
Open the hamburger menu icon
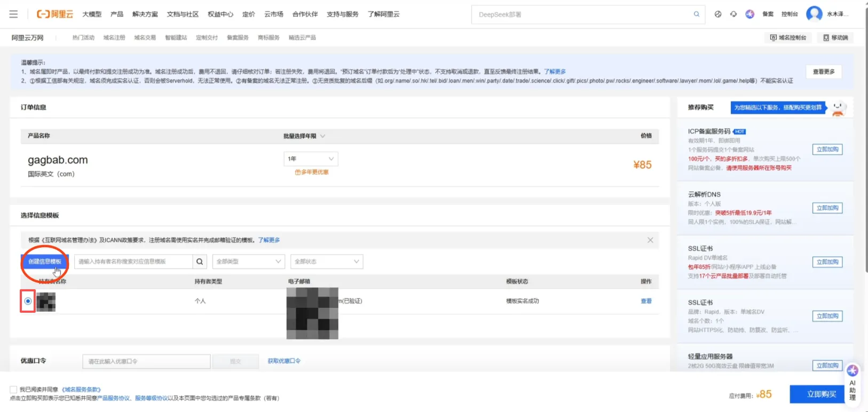pos(13,14)
